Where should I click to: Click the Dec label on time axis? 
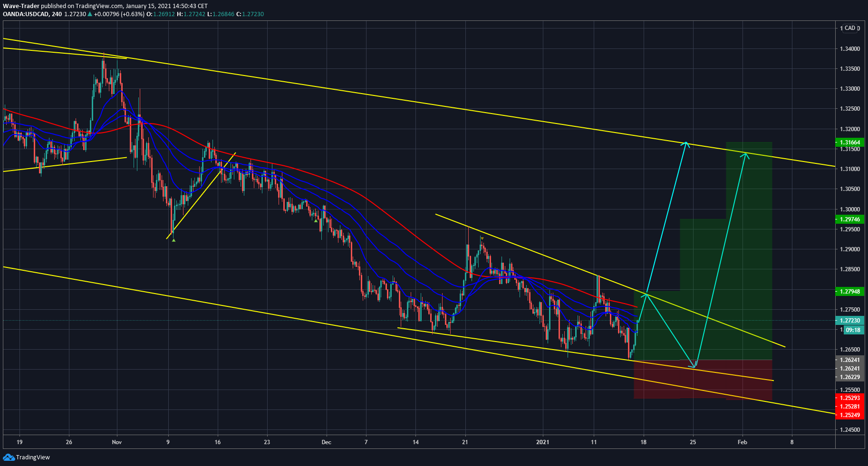326,442
